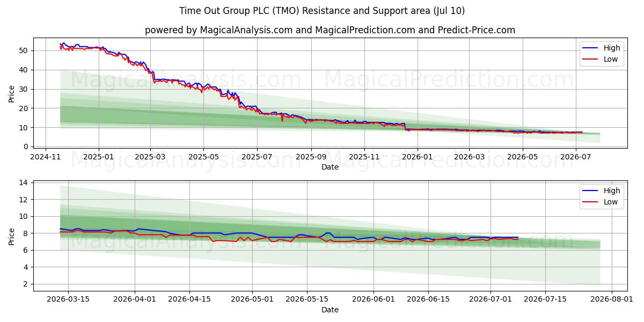Click 'Low' in the lower chart legend
This screenshot has width=644, height=322.
pyautogui.click(x=611, y=202)
